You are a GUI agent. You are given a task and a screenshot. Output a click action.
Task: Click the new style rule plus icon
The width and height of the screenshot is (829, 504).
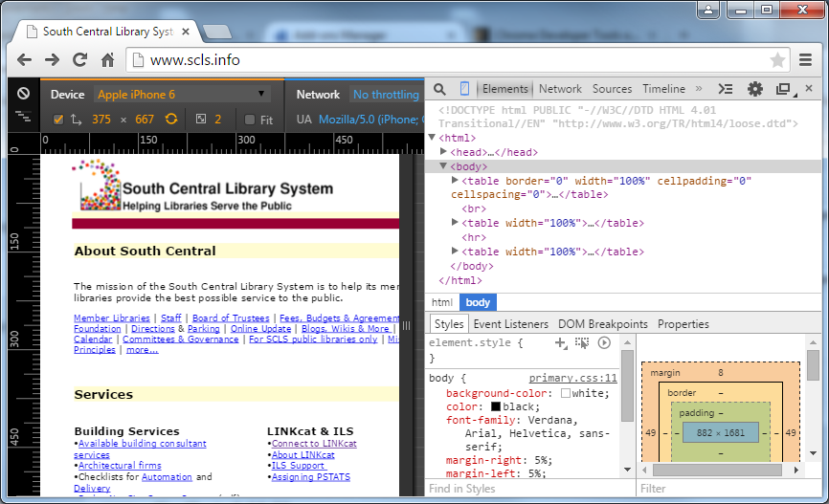561,342
